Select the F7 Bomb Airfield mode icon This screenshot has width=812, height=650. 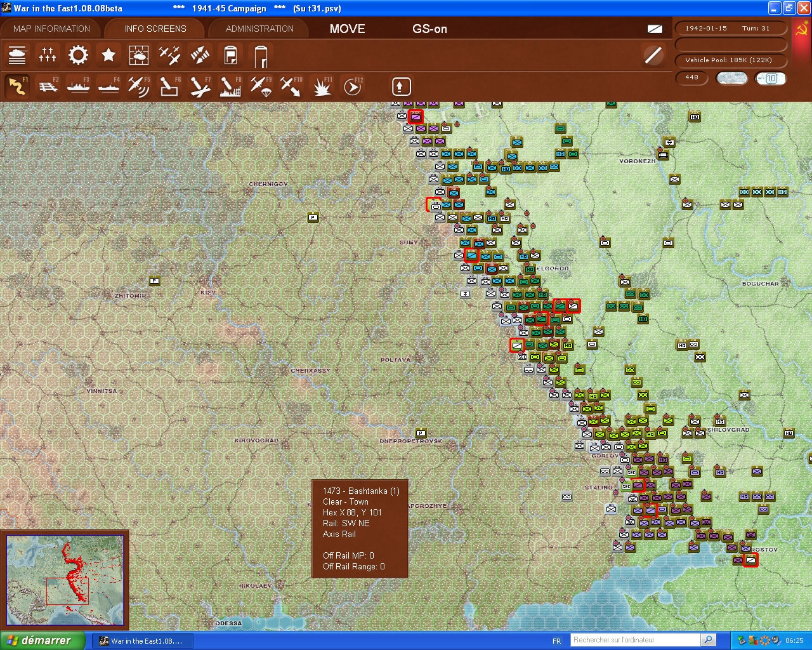click(x=200, y=86)
